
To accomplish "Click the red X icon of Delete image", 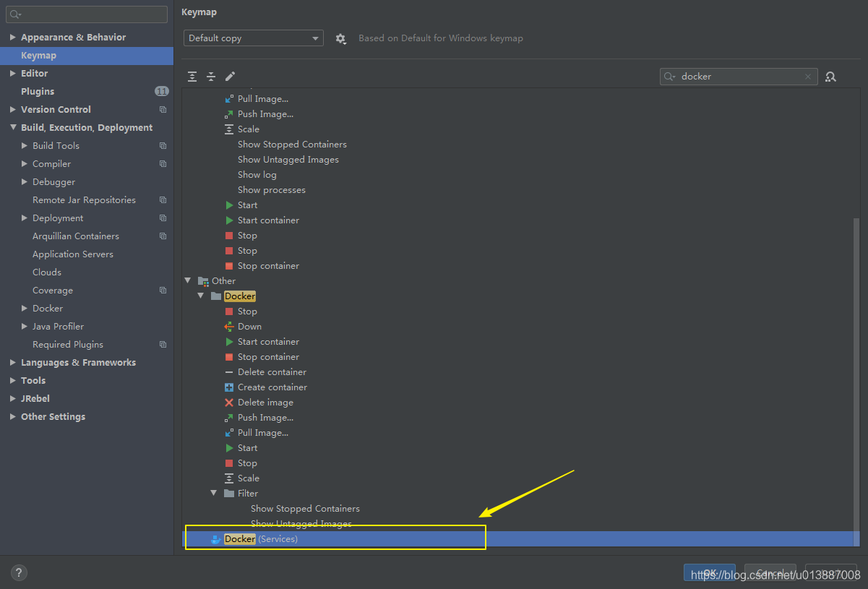I will [x=229, y=403].
